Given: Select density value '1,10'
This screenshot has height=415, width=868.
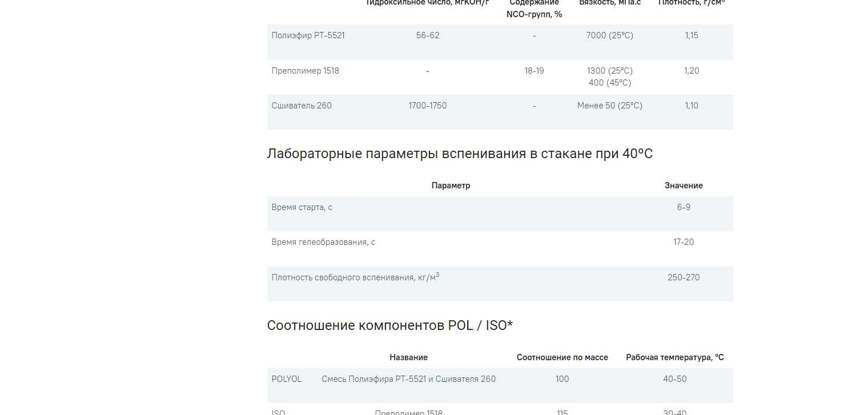Looking at the screenshot, I should point(692,106).
